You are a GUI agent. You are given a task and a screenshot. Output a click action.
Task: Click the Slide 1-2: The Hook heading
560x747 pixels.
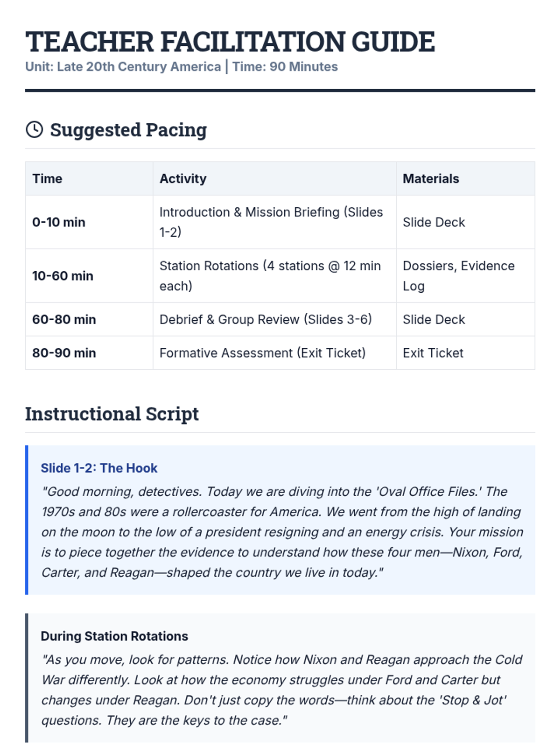(x=99, y=468)
